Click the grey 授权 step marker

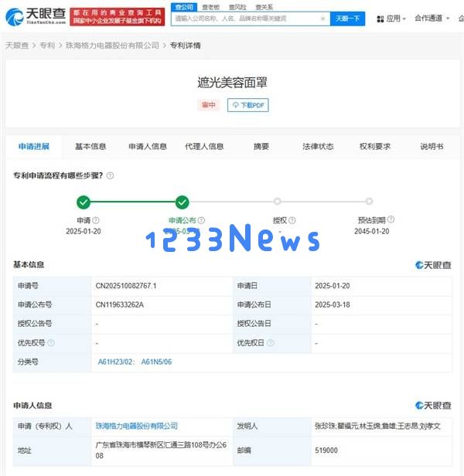point(277,201)
